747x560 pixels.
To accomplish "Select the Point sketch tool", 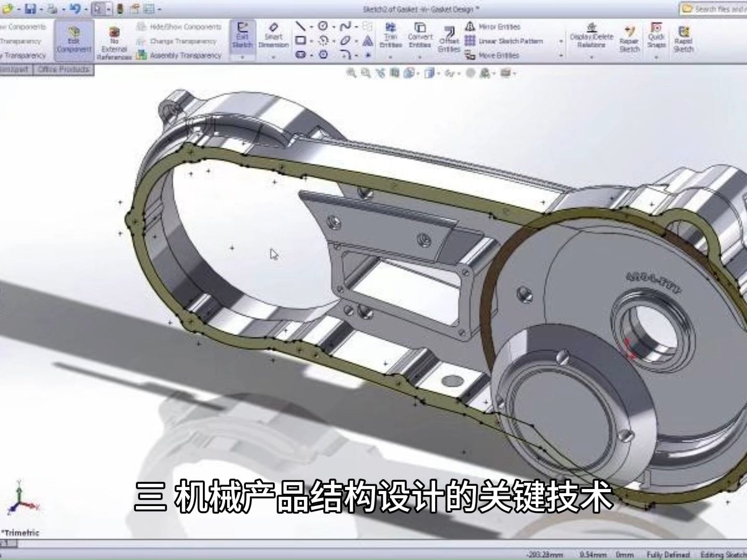I will point(368,54).
